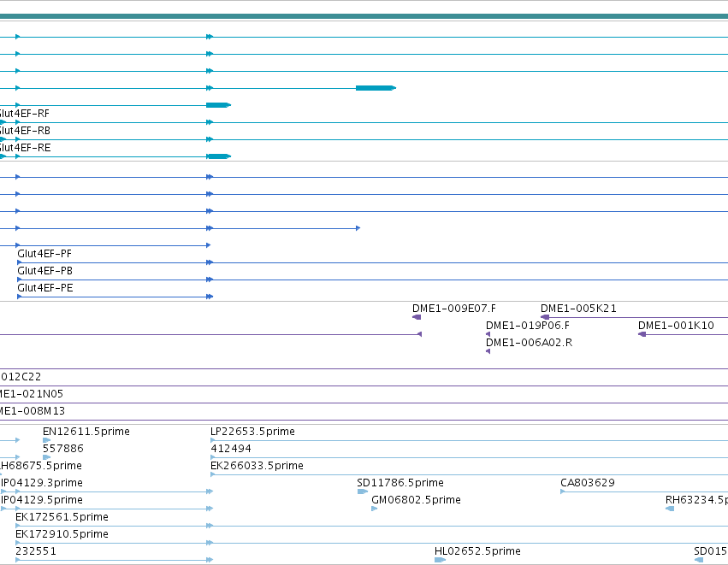Click the exon block under EN12611.5prime
This screenshot has width=728, height=565.
tap(46, 440)
